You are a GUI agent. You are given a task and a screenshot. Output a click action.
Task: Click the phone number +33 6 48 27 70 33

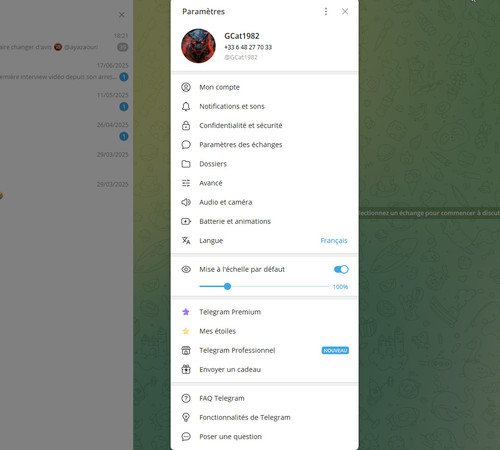coord(248,47)
